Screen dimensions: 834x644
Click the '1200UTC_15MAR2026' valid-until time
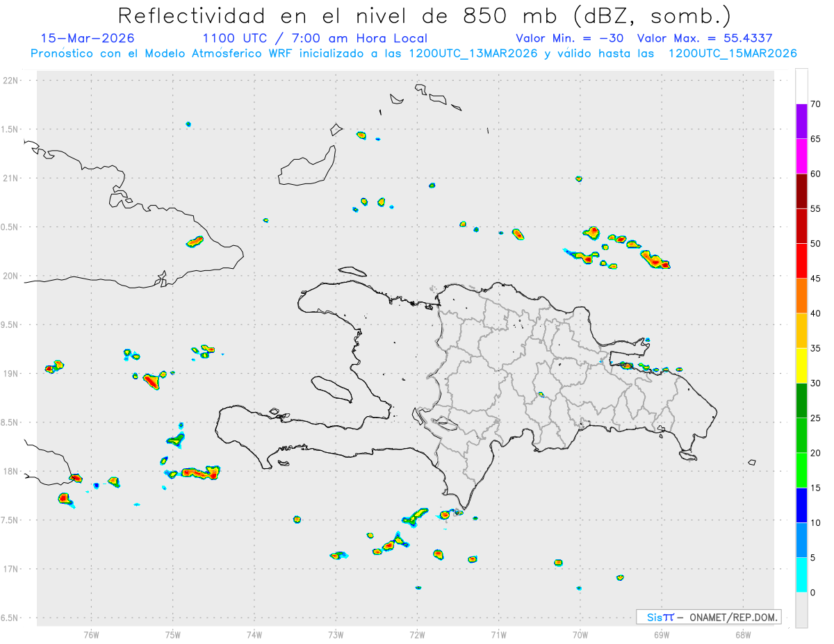[732, 53]
